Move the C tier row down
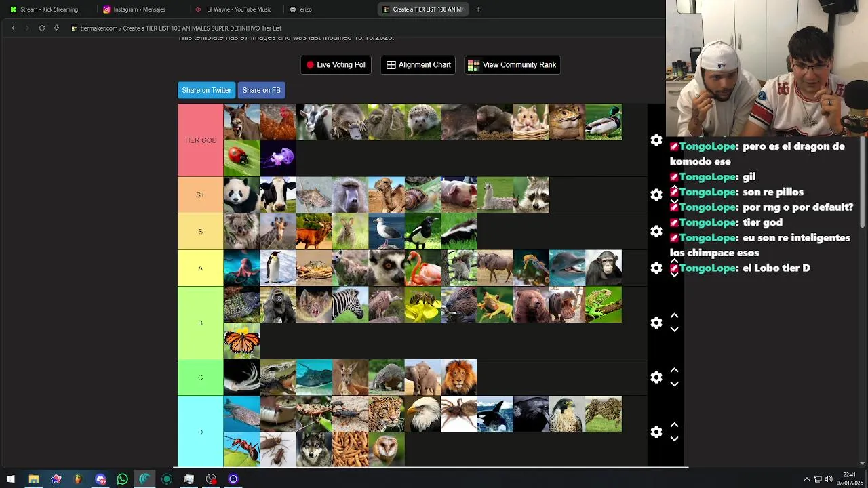Screen dimensions: 868x488 coord(674,384)
